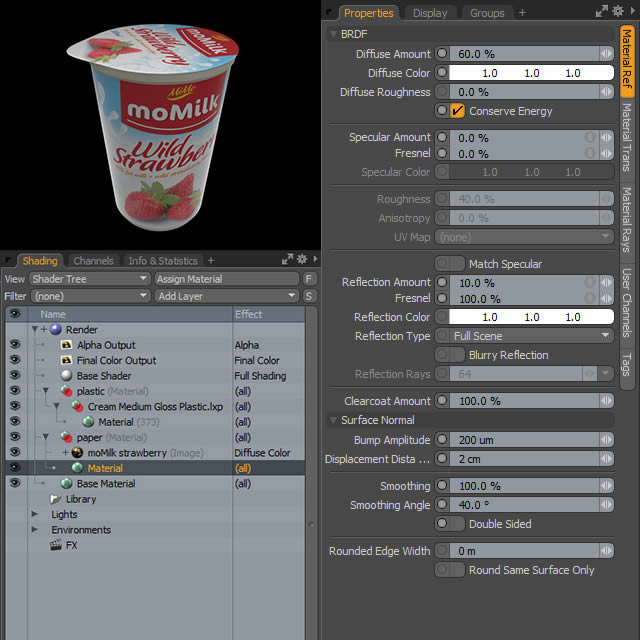Image resolution: width=640 pixels, height=640 pixels.
Task: Add a new tab beside Groups
Action: tap(522, 13)
